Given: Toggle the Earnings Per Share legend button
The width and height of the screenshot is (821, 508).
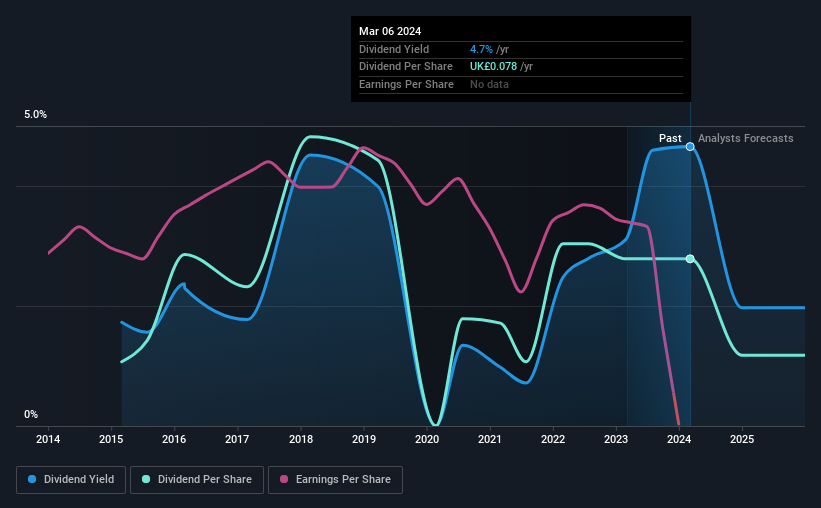Looking at the screenshot, I should (335, 480).
